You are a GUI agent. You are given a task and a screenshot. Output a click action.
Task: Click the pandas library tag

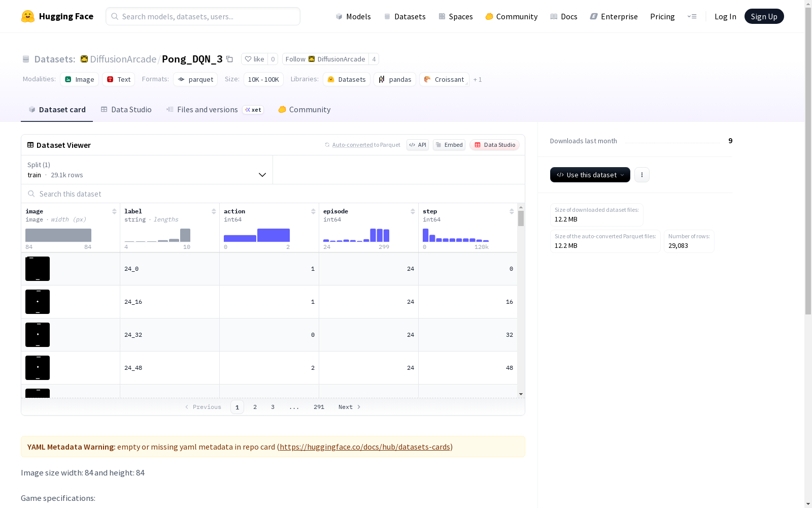[395, 79]
